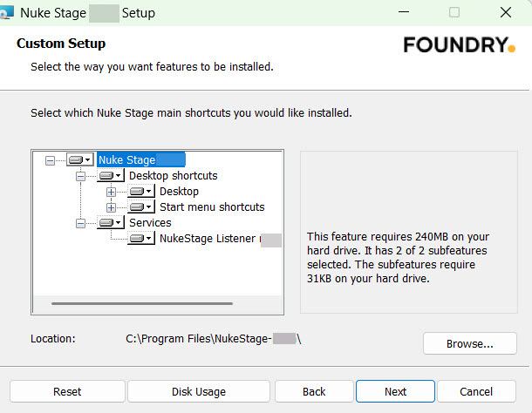Open the Disk Usage dialog
This screenshot has width=532, height=413.
click(198, 391)
